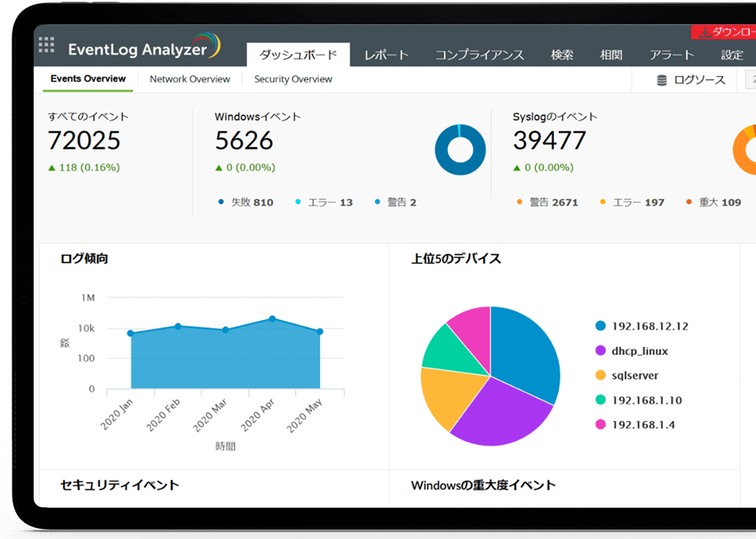The image size is (756, 539).
Task: Toggle sqlserver legend entry
Action: 627,375
